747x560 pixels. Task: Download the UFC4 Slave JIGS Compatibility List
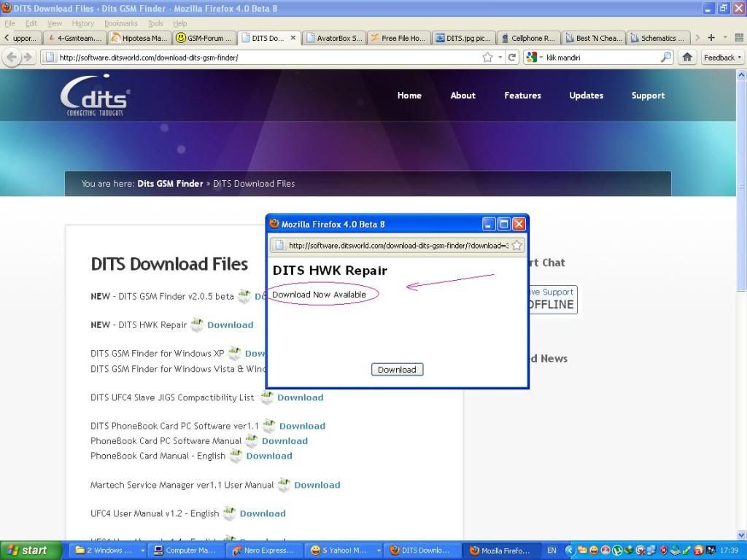[300, 397]
